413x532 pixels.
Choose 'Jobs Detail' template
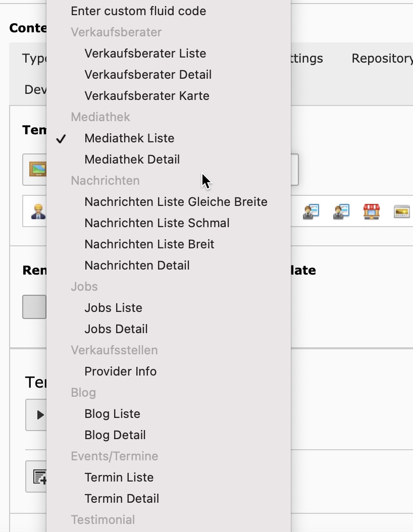coord(169,329)
